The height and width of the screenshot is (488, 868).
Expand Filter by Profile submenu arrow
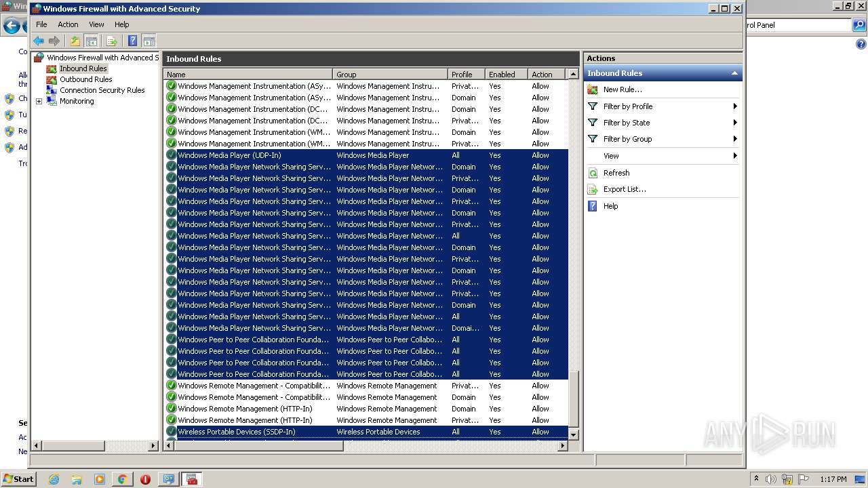(735, 106)
